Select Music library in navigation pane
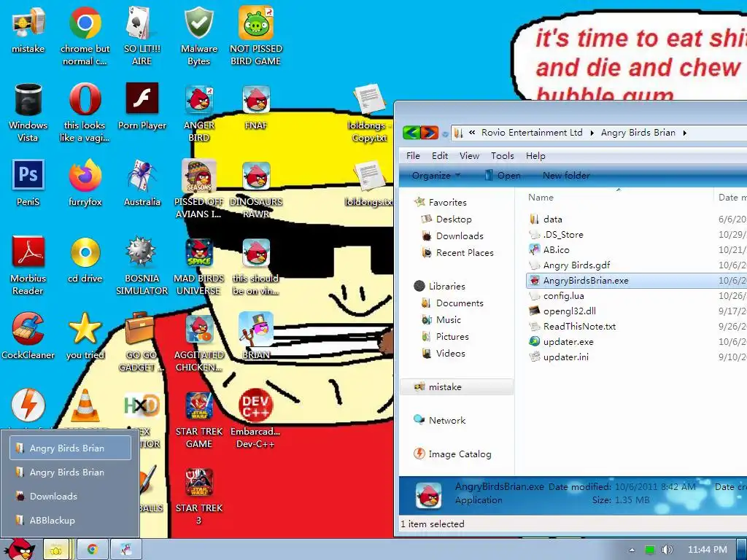This screenshot has height=560, width=747. coord(441,320)
